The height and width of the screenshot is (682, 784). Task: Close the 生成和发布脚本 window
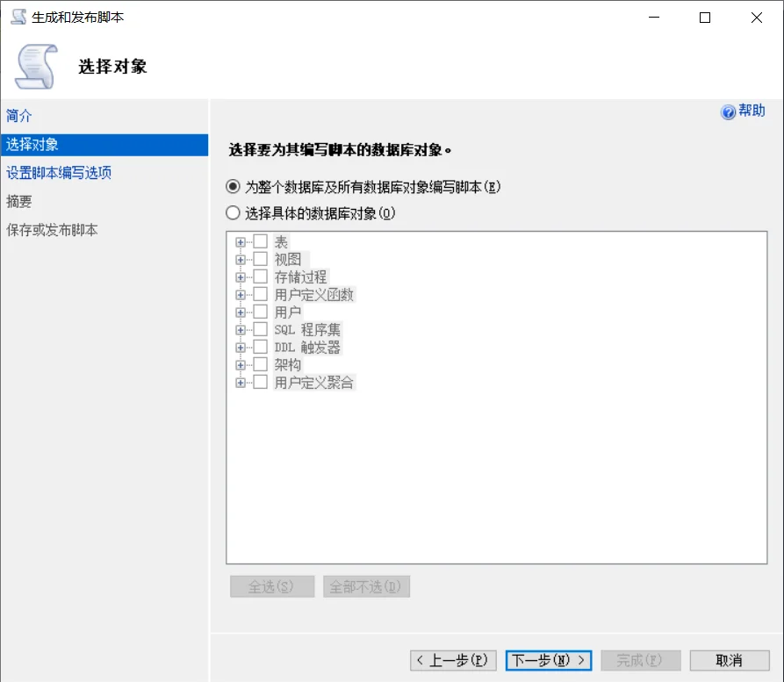coord(757,18)
